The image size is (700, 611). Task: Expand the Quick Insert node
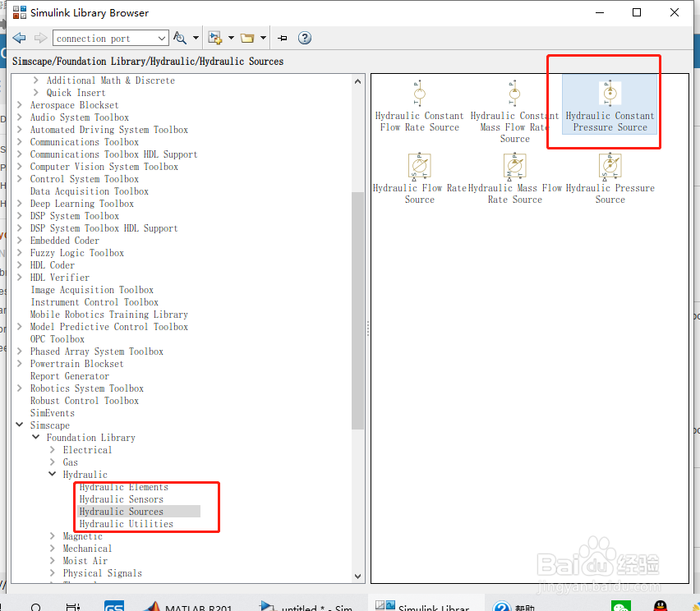35,92
